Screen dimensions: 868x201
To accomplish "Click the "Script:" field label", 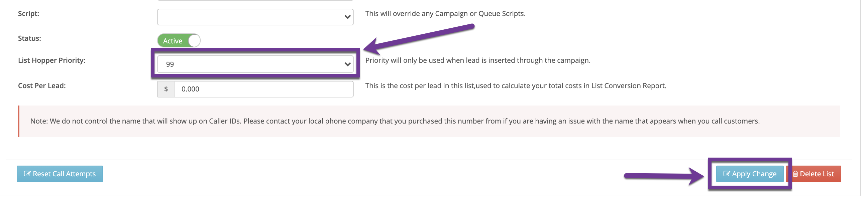I will pos(29,14).
